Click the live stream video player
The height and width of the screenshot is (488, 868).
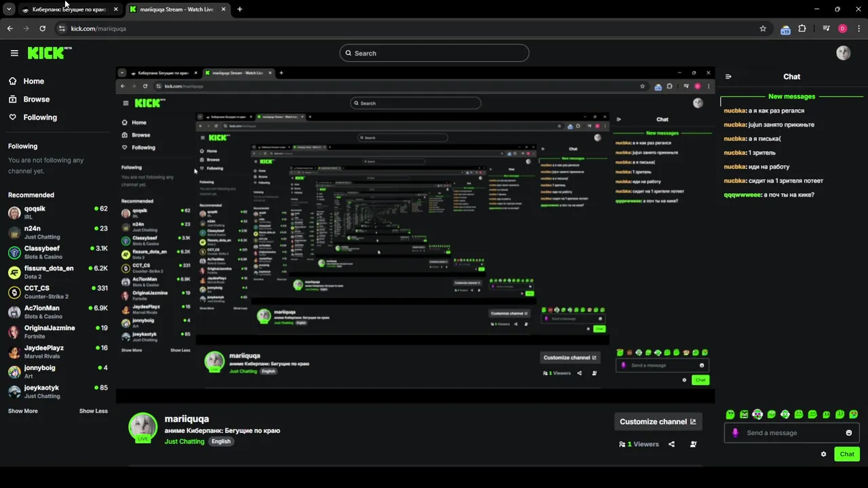point(415,235)
